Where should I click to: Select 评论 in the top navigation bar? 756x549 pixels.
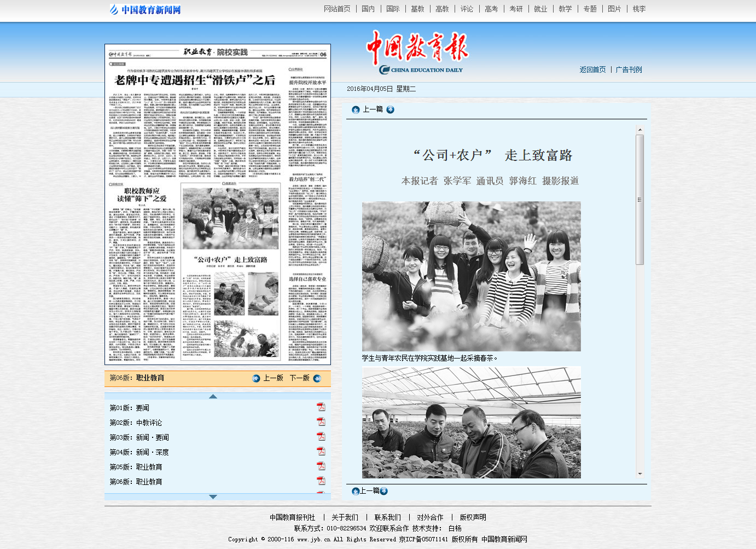467,9
